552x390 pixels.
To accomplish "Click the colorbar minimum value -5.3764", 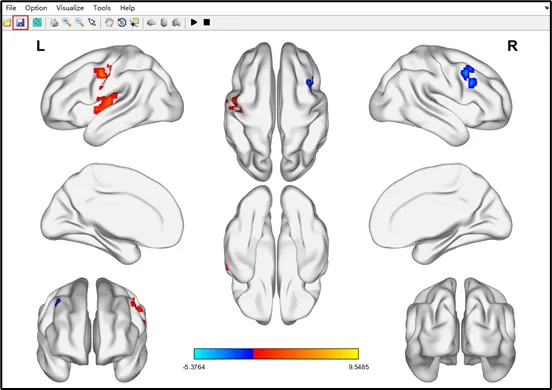I will pos(194,367).
